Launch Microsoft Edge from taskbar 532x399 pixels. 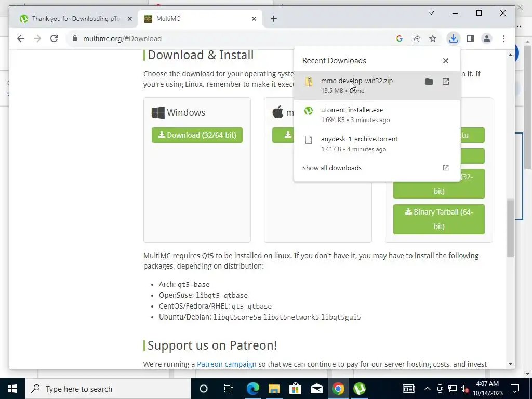tap(253, 389)
